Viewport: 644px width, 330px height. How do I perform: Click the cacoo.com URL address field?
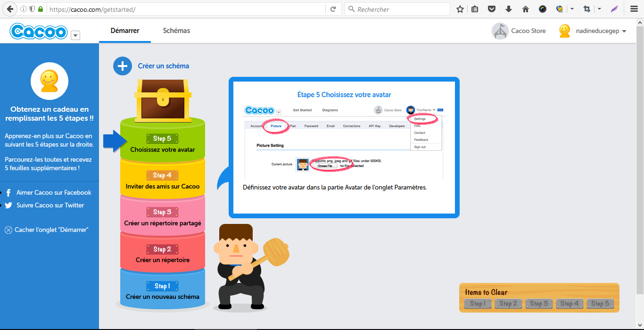[186, 9]
